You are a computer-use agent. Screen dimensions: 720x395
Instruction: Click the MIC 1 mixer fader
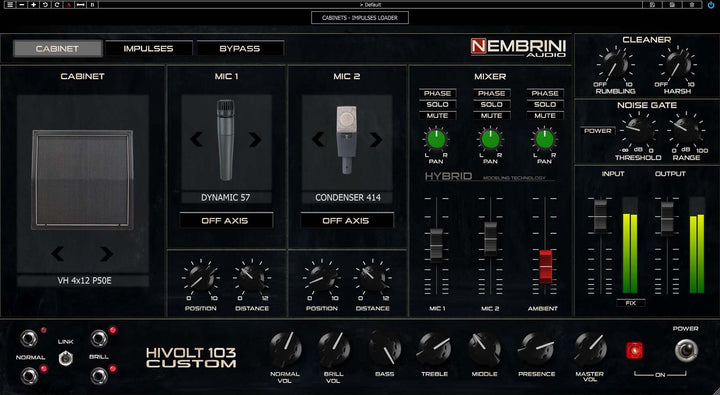pyautogui.click(x=436, y=245)
